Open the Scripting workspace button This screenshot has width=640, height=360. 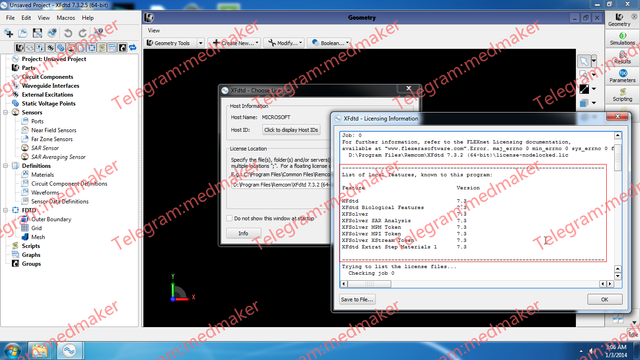coord(622,95)
